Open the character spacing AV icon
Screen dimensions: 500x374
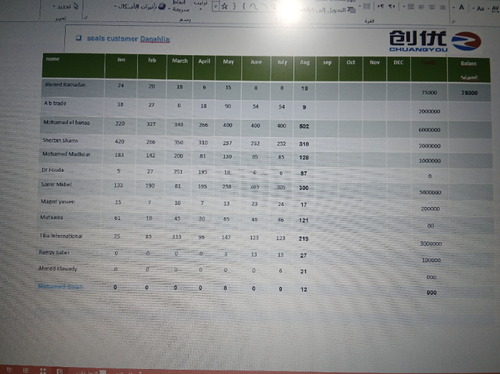click(495, 9)
